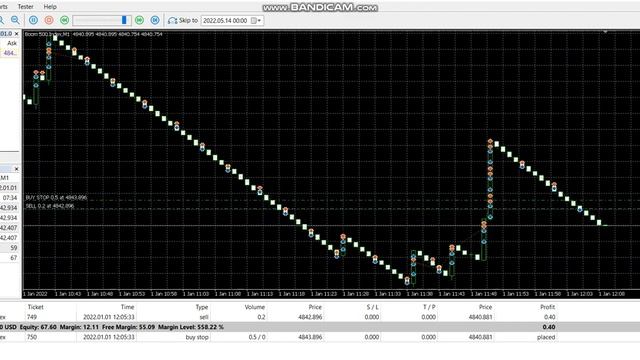Screen dimensions: 640x360
Task: Zoom out the chart with magnifier icon
Action: click(x=15, y=20)
